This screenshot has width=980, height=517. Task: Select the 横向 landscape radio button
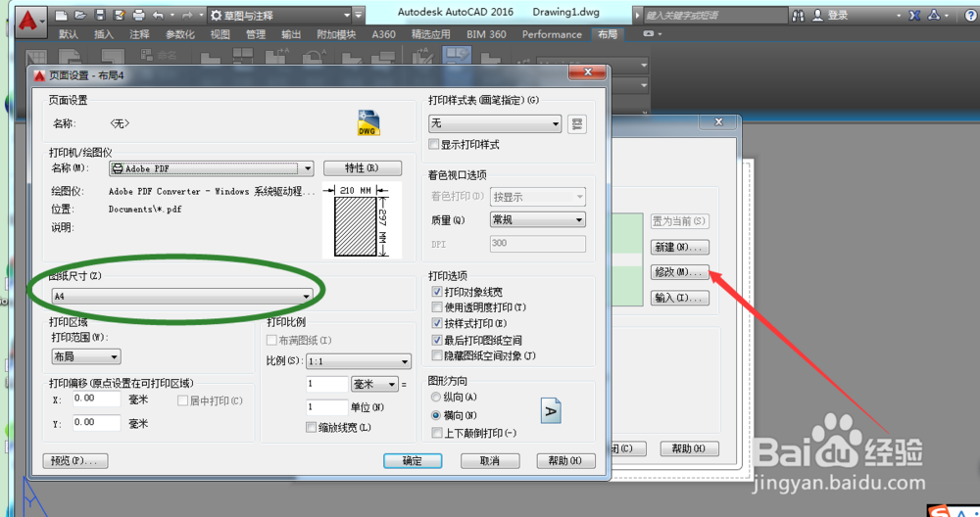[436, 415]
